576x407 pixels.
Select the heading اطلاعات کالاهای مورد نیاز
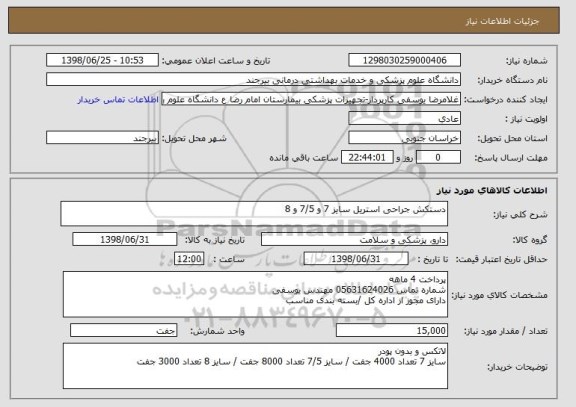(x=492, y=190)
